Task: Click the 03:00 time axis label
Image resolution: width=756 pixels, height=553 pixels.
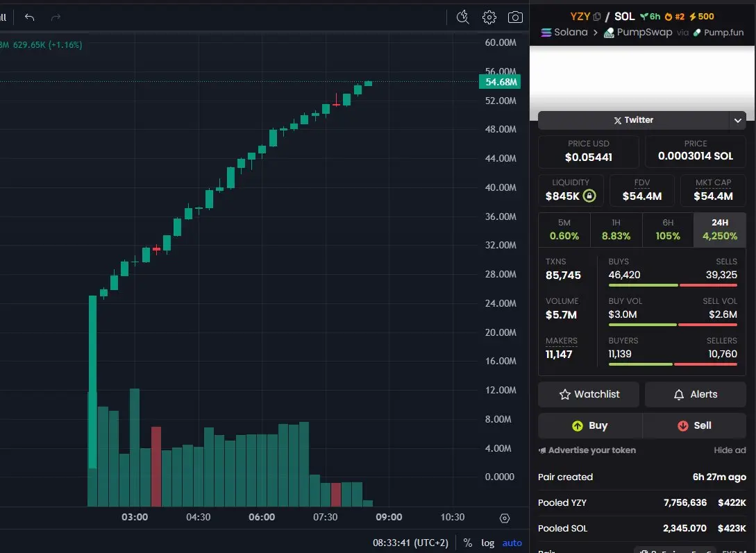Action: (x=135, y=518)
